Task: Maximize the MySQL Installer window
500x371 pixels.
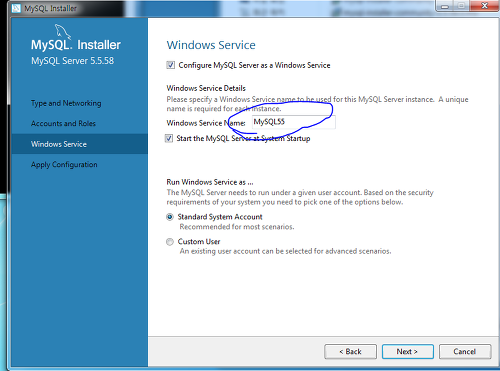Action: [462, 6]
